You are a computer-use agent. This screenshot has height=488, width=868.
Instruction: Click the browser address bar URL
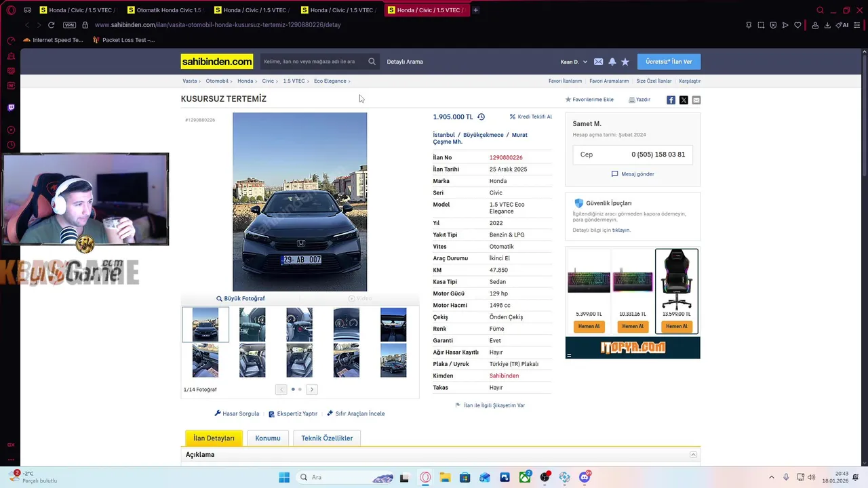coord(218,25)
